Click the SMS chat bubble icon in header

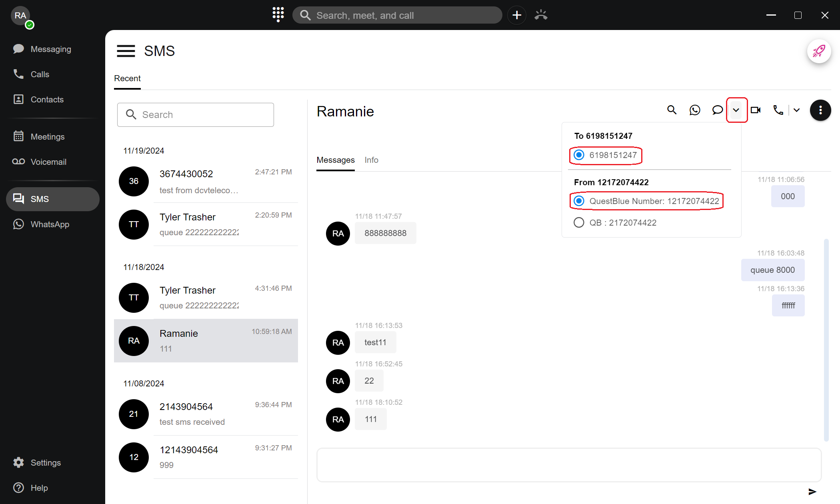[718, 110]
